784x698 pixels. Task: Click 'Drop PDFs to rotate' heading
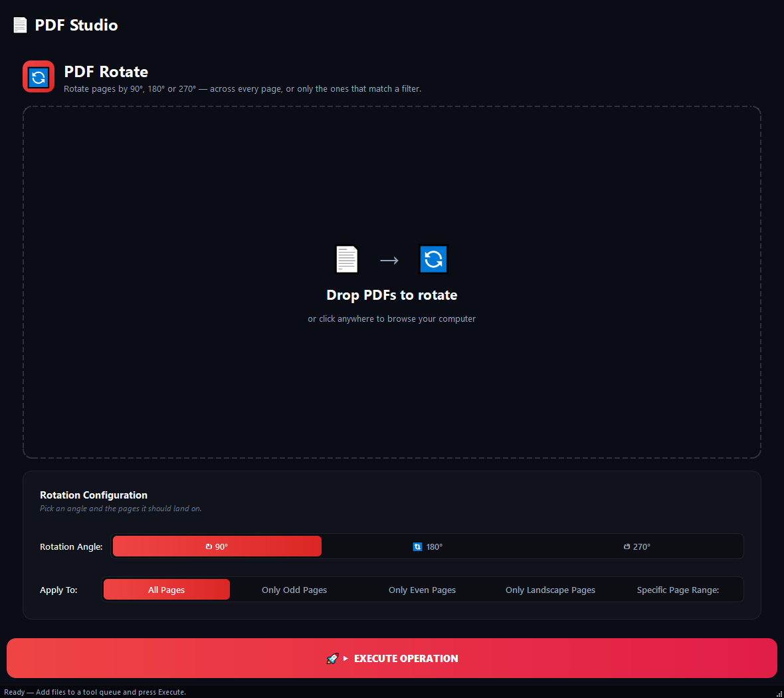(x=391, y=294)
